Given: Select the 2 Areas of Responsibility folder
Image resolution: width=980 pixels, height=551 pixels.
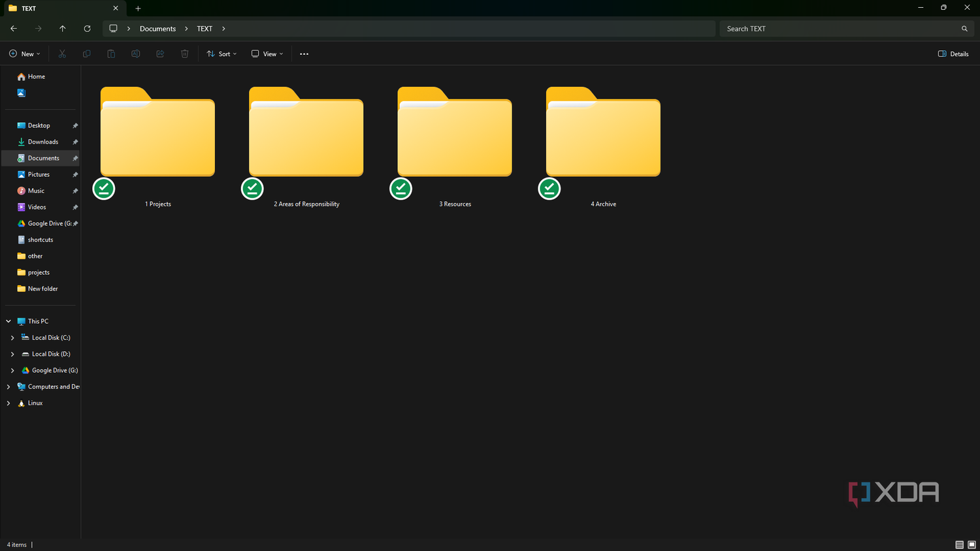Looking at the screenshot, I should (306, 147).
